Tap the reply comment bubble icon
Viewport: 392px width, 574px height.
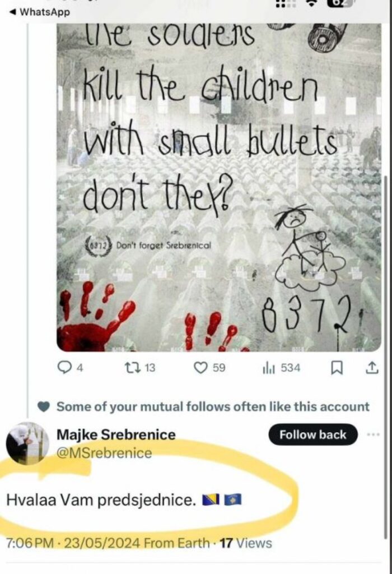tap(65, 368)
